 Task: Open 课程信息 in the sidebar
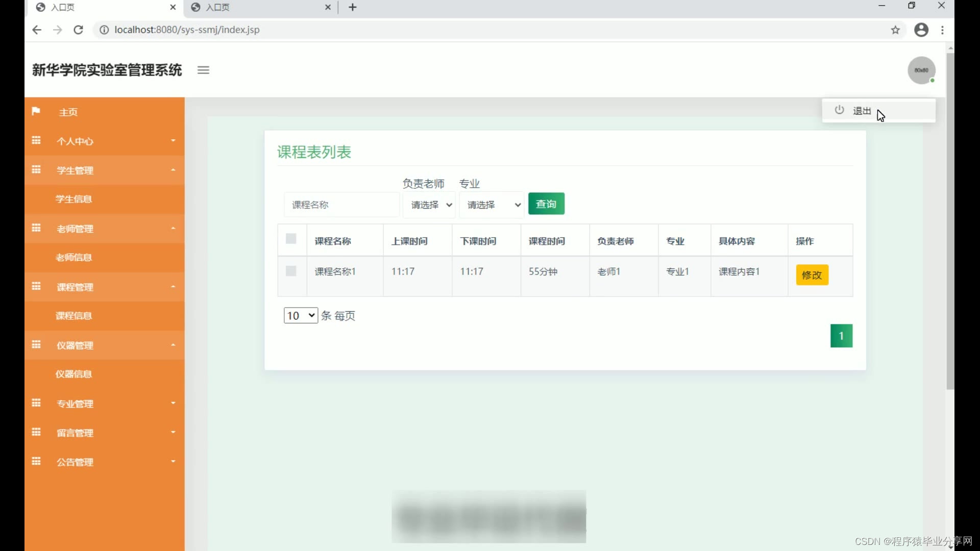click(74, 316)
